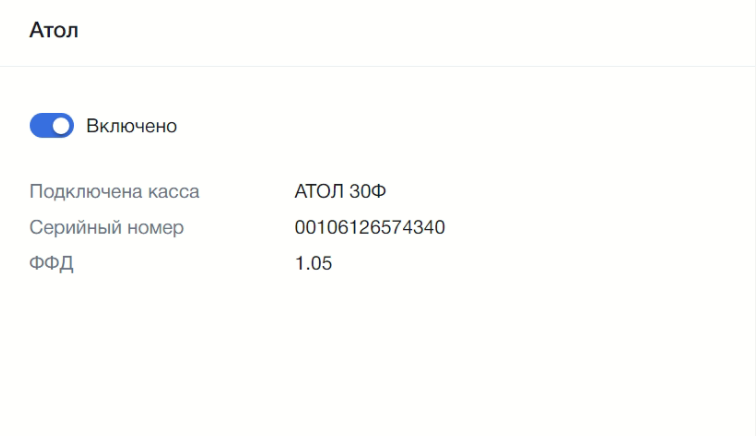The image size is (756, 436).
Task: Click the АТОЛ 30Ф device value
Action: [340, 191]
